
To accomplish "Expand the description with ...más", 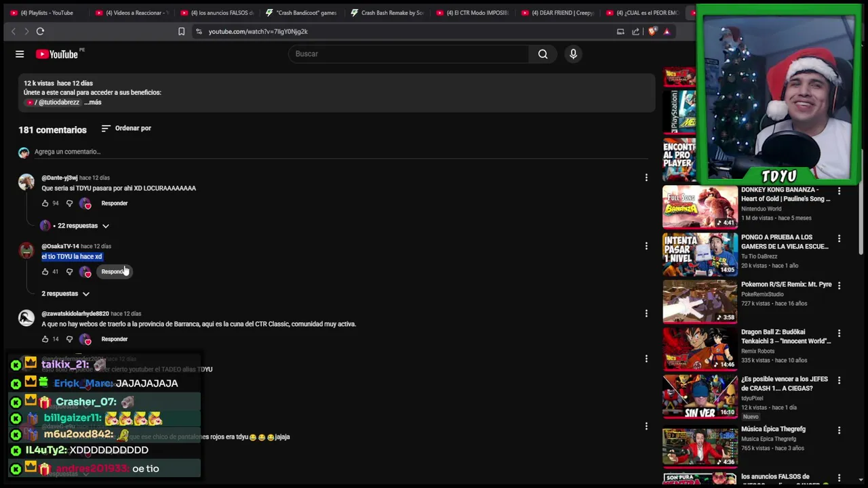I will pos(93,102).
